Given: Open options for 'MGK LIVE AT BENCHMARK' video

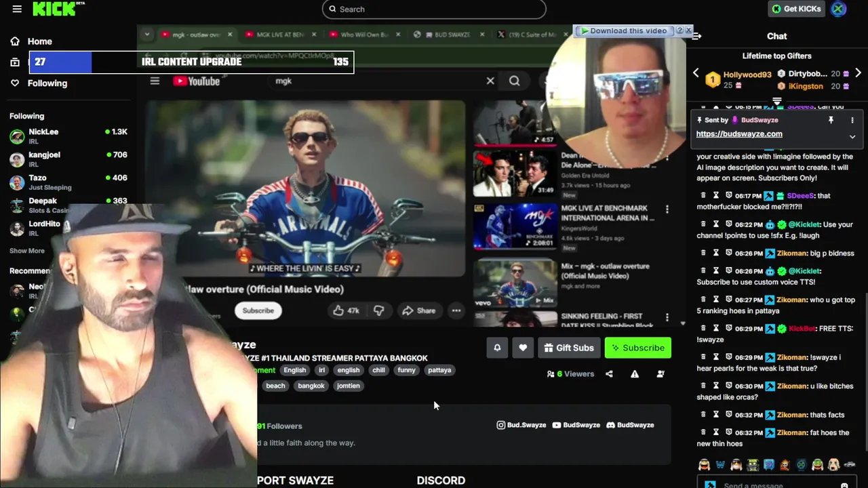Looking at the screenshot, I should pos(667,209).
